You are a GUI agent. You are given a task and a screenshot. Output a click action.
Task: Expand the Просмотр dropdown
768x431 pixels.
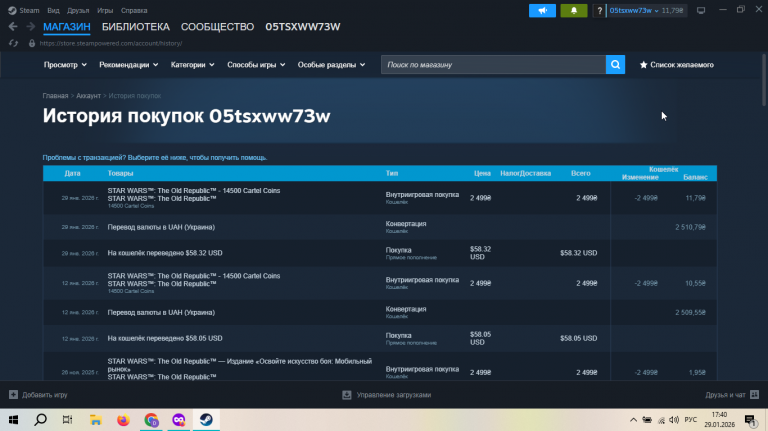(x=65, y=65)
